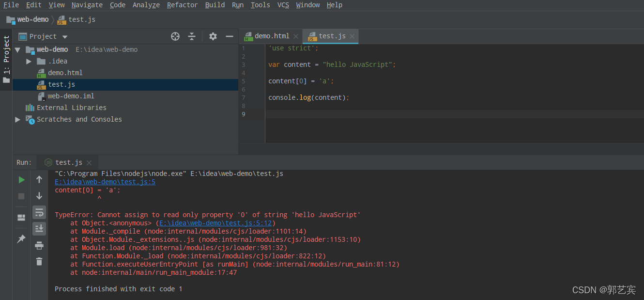Hide the Project panel with minus icon

230,36
